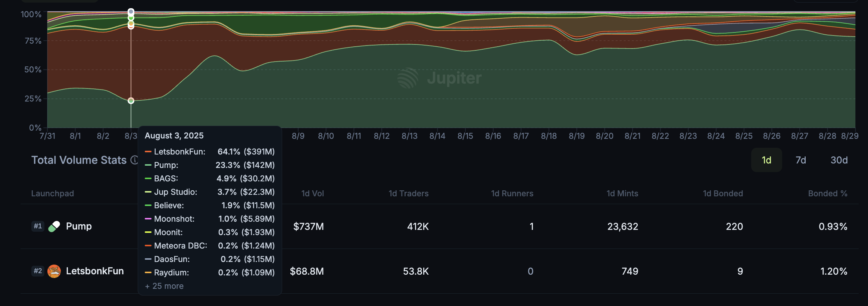Select the 1d time range tab

click(766, 160)
